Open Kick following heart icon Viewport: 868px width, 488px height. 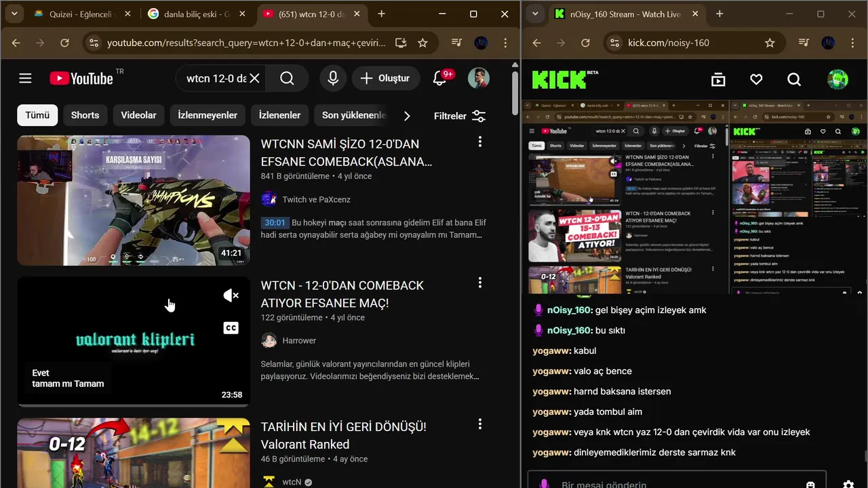pos(756,80)
